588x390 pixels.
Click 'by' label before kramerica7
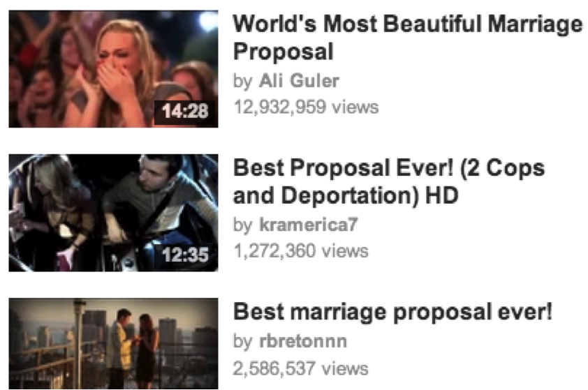pyautogui.click(x=242, y=225)
